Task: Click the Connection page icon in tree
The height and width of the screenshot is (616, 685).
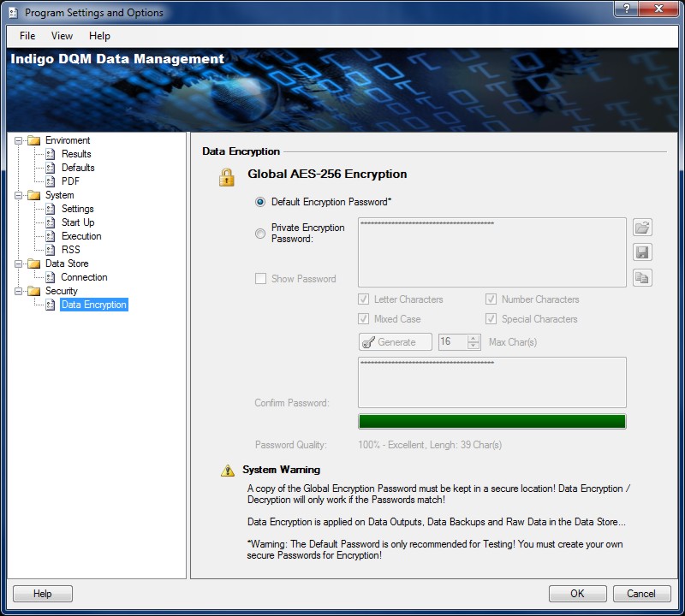Action: tap(51, 277)
